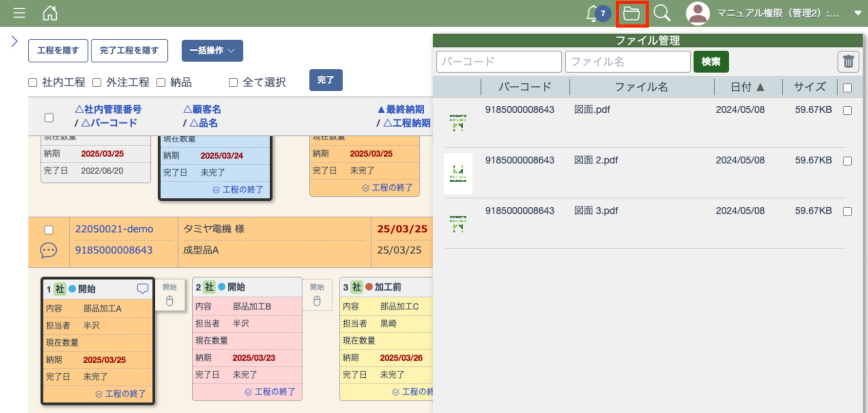The height and width of the screenshot is (413, 868).
Task: Check the 全て選択 checkbox
Action: point(233,83)
